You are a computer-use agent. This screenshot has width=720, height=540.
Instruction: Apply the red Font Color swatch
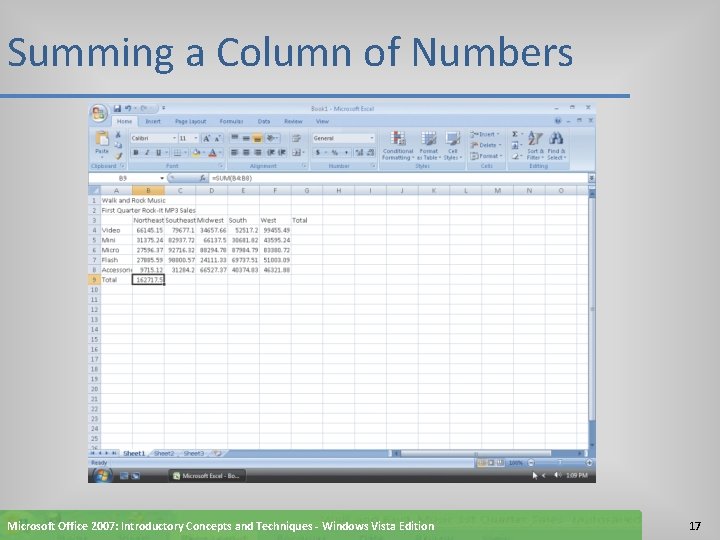213,152
